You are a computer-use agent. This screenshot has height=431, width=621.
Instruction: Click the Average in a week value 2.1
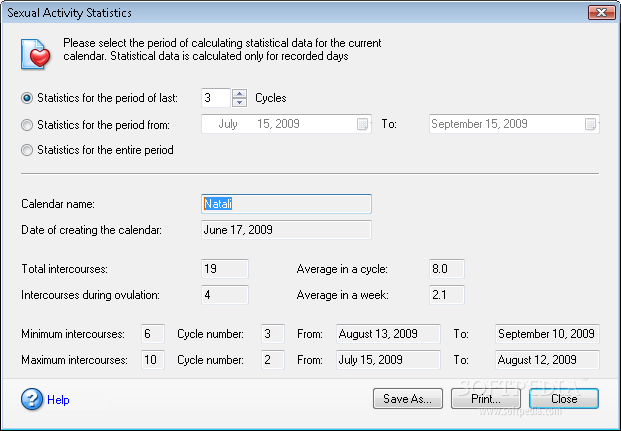pos(447,295)
